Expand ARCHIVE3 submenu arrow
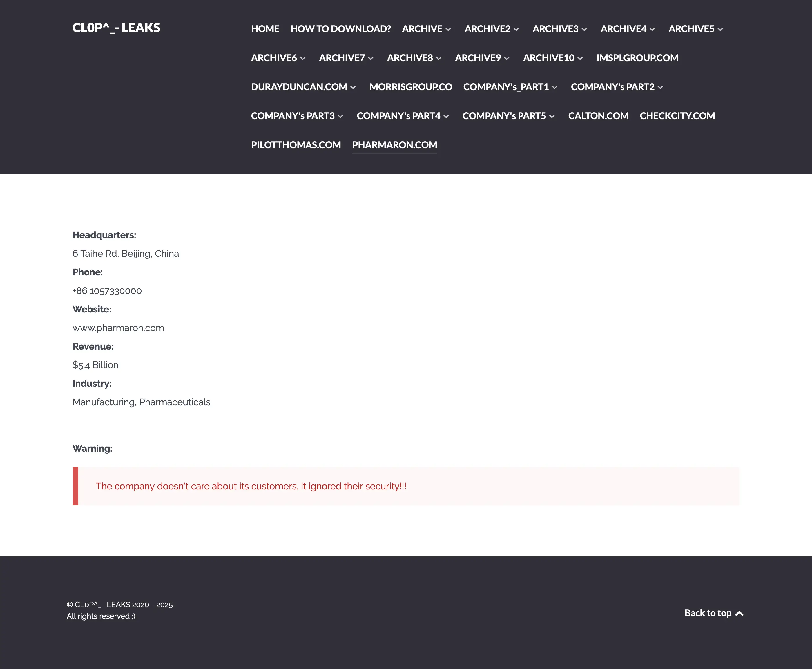The width and height of the screenshot is (812, 669). 584,29
